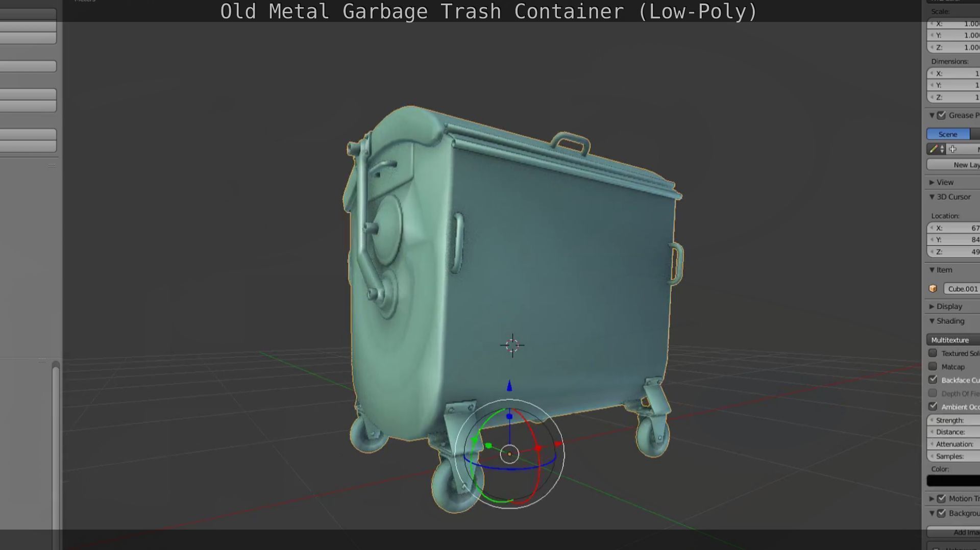The width and height of the screenshot is (980, 550).
Task: Click the Add Image button
Action: click(x=953, y=532)
